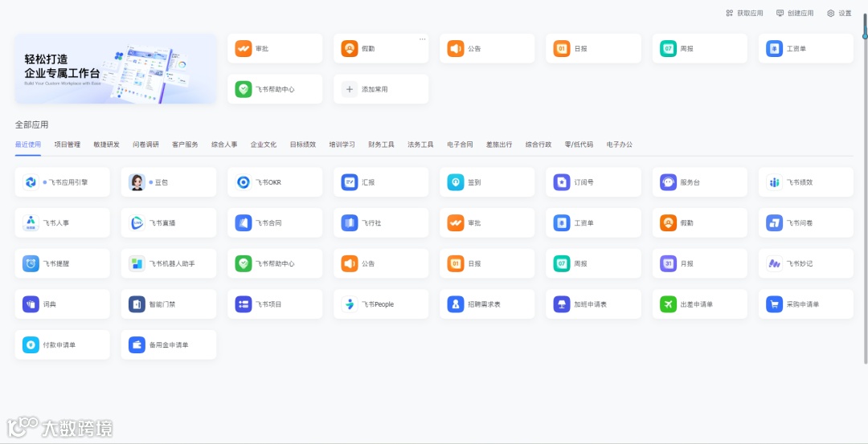Open the 电子办公 category tab

click(620, 145)
